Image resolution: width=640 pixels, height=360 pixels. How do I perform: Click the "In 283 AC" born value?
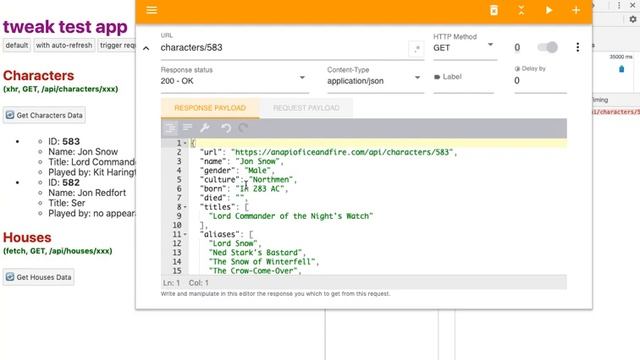pyautogui.click(x=260, y=189)
